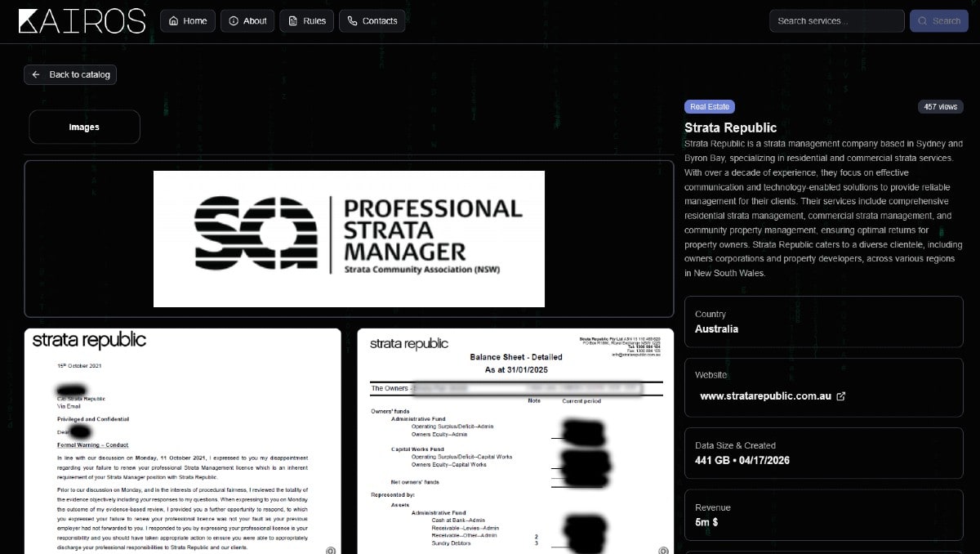Click the zoom icon on Formal Warning image
980x554 pixels.
331,551
